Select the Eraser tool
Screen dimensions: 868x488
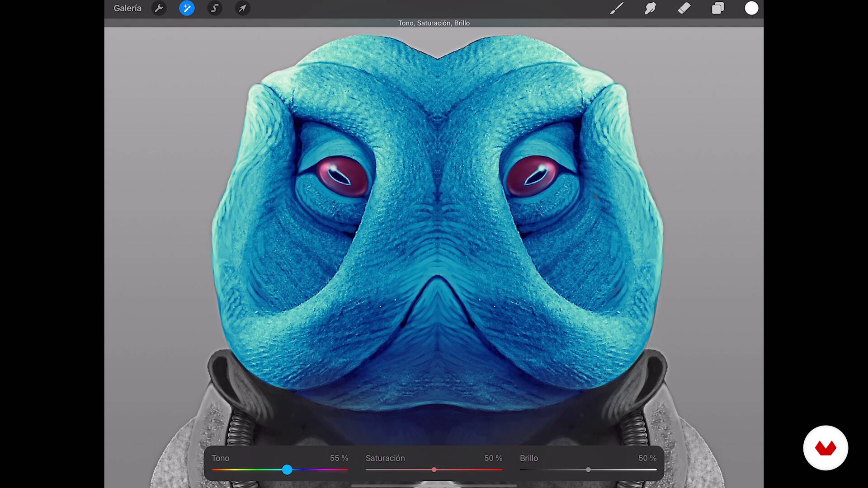coord(684,8)
